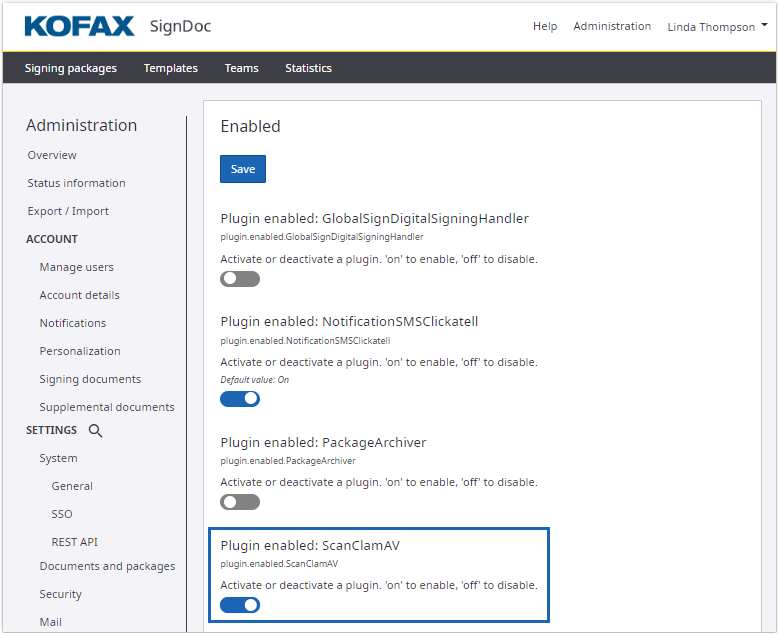
Task: Open the Linda Thompson user dropdown
Action: click(716, 27)
